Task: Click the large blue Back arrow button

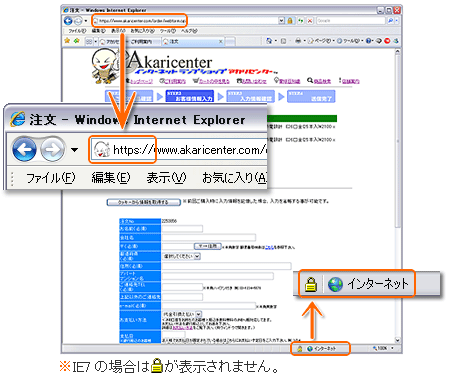Action: coord(24,149)
